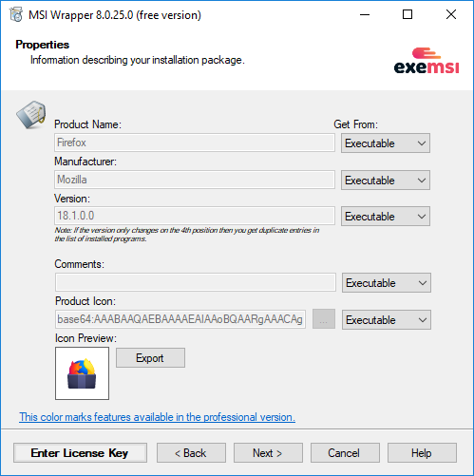Click the MSI Wrapper title bar icon
Image resolution: width=474 pixels, height=476 pixels.
tap(16, 14)
